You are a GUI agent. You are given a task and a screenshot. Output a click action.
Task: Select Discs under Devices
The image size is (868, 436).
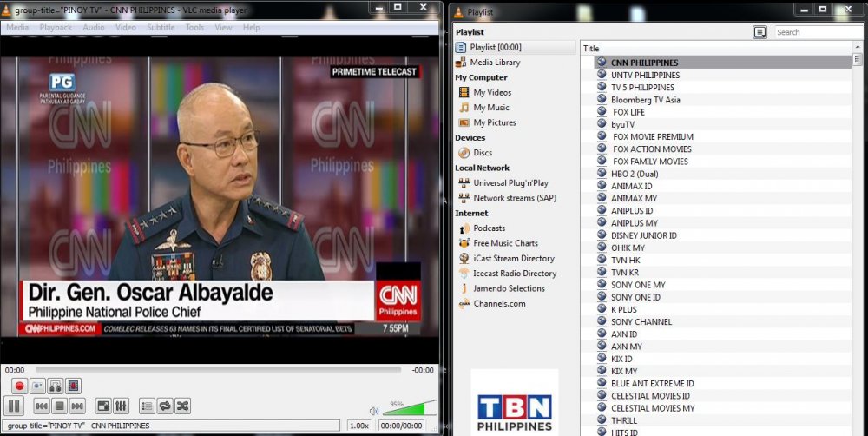482,152
